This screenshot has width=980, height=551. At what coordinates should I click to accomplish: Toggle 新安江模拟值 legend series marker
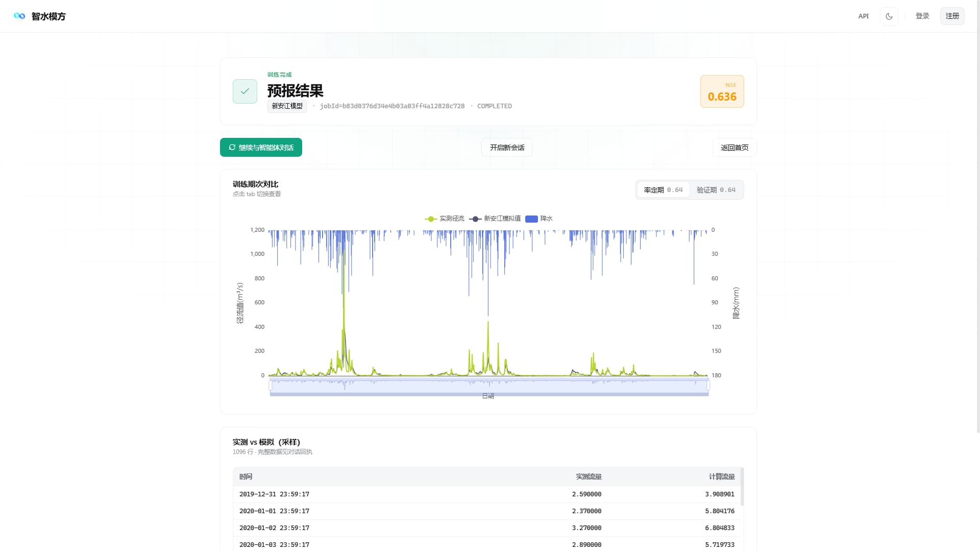pos(475,219)
